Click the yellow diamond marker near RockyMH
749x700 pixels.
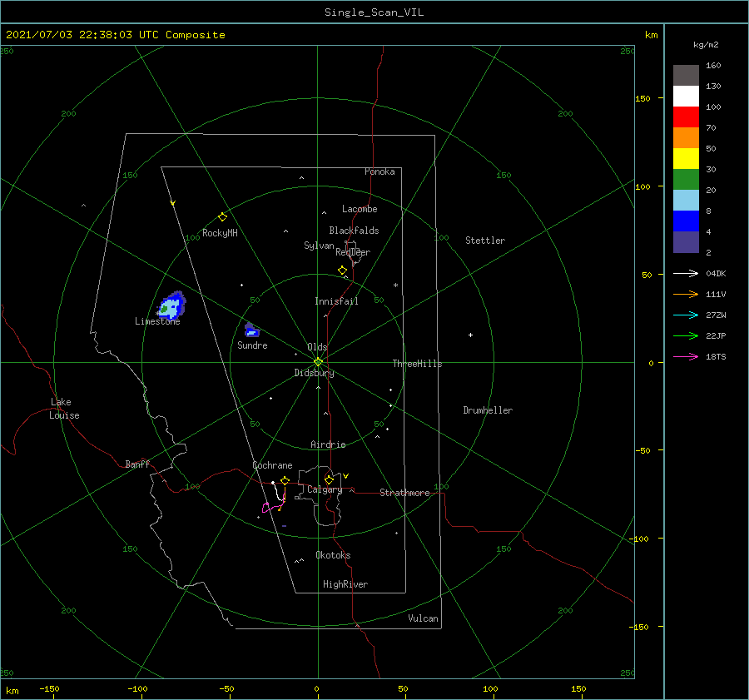point(222,217)
